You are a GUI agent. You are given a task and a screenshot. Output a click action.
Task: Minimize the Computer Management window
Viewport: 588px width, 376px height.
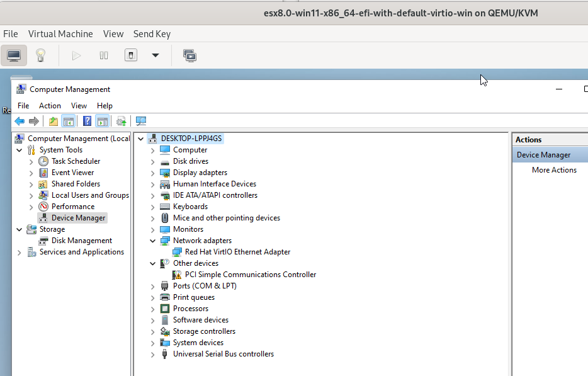click(559, 89)
